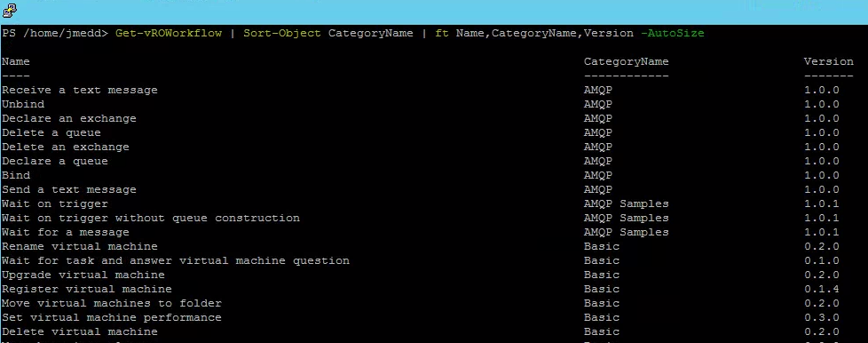Select the CategoryName column header

626,62
